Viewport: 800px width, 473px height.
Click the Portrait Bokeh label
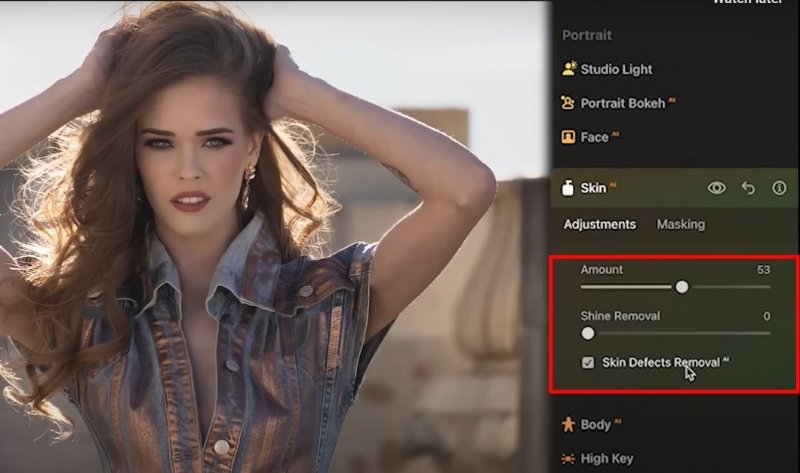pyautogui.click(x=623, y=103)
